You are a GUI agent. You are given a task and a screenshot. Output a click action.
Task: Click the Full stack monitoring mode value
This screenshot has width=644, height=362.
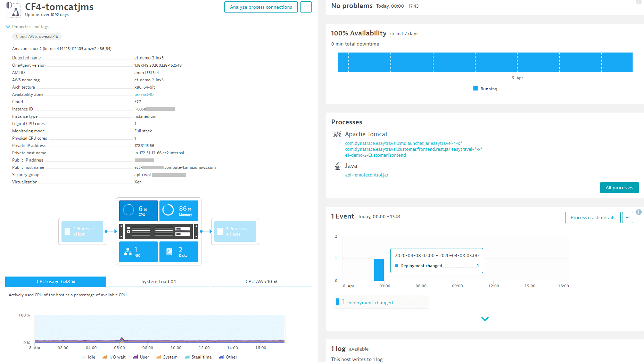point(143,131)
